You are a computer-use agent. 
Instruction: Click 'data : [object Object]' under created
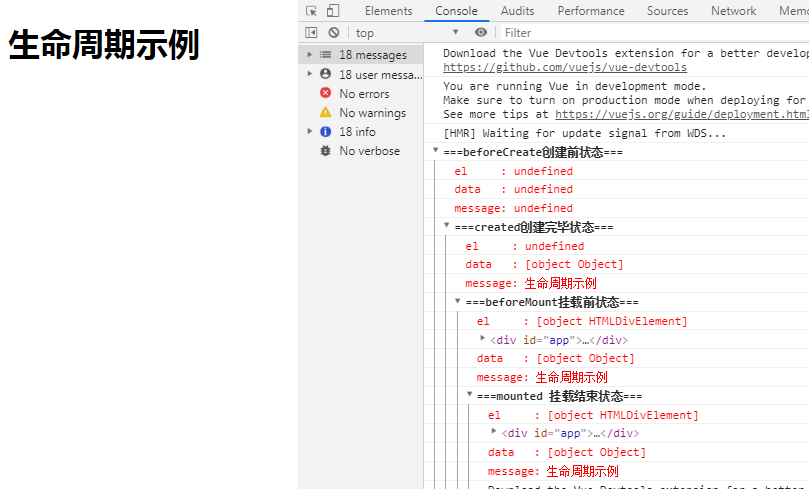pos(544,264)
